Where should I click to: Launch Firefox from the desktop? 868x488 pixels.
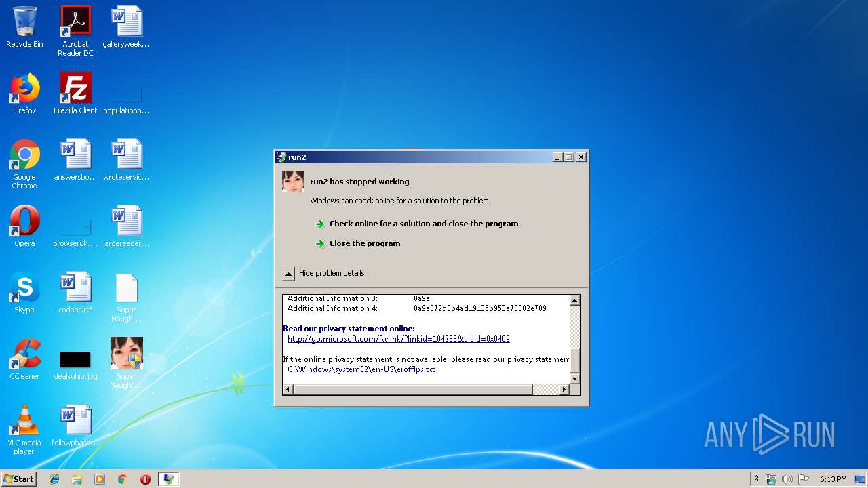[x=24, y=94]
